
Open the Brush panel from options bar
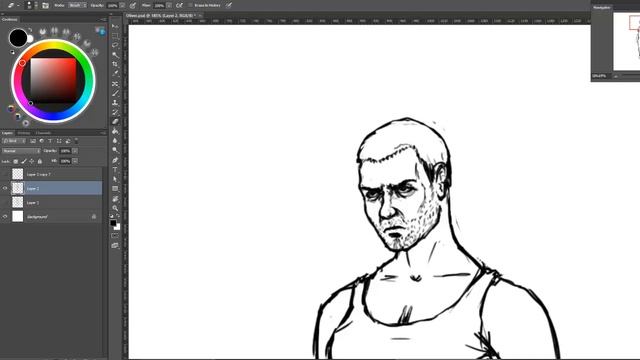[45, 5]
